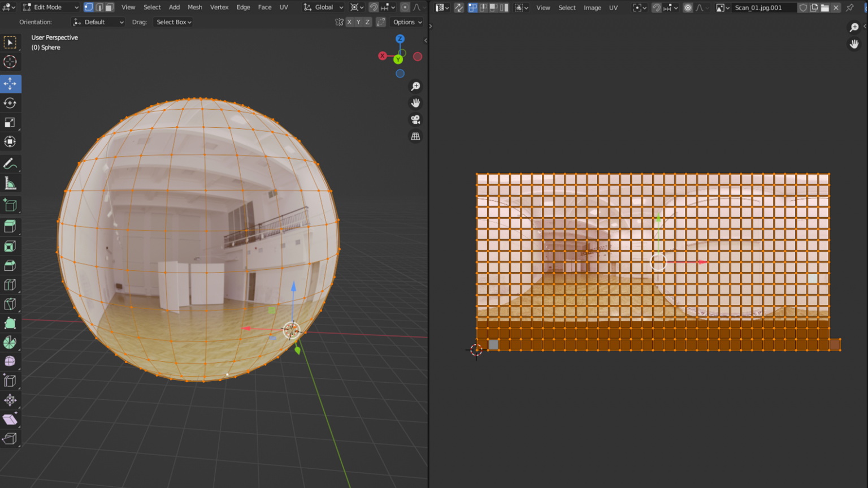The height and width of the screenshot is (488, 868).
Task: Toggle face select mode in 3D viewport
Action: pyautogui.click(x=110, y=7)
